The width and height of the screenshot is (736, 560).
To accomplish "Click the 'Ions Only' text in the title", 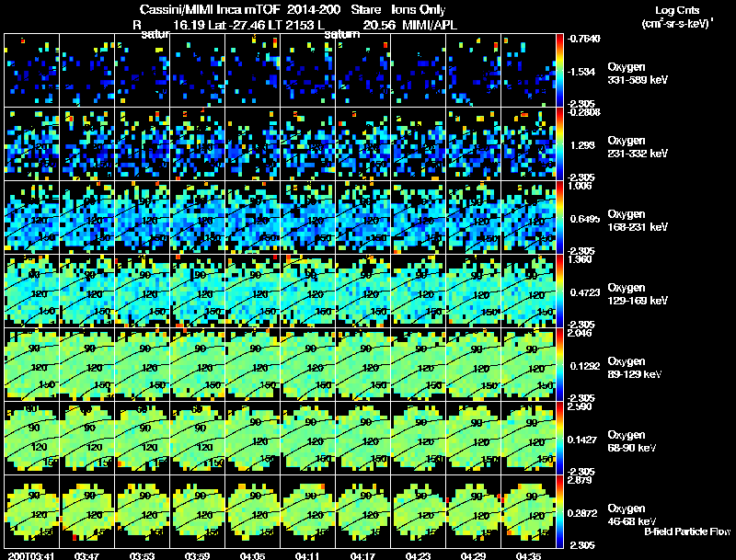I will coord(419,10).
